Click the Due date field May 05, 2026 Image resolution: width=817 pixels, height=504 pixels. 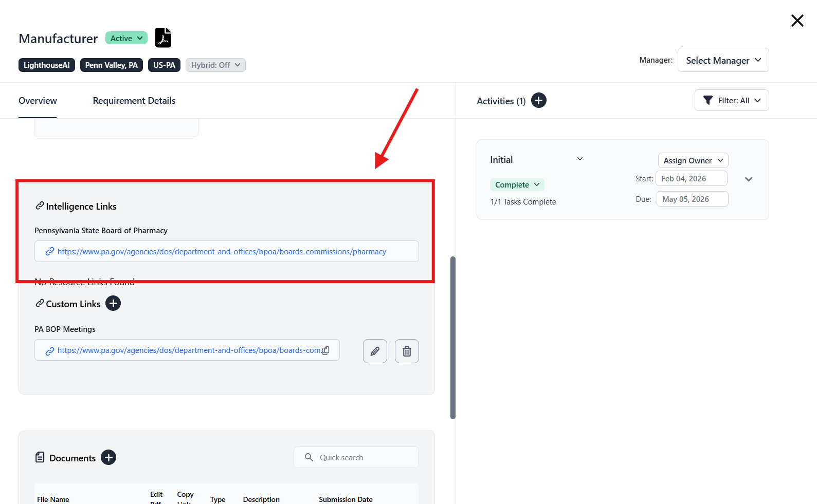692,199
